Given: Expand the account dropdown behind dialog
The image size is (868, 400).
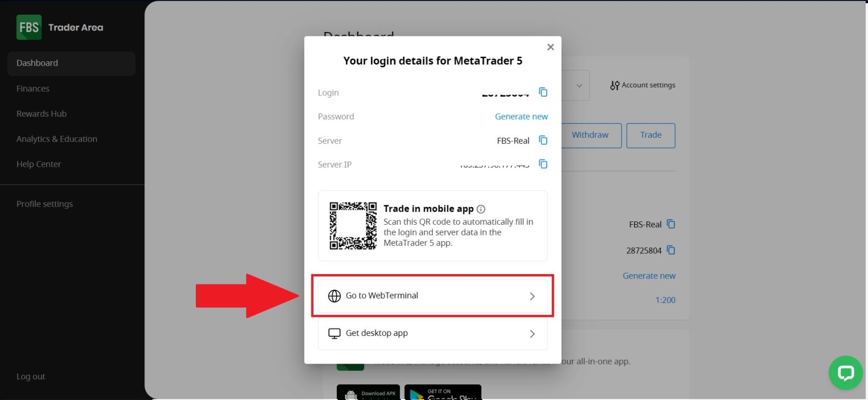Looking at the screenshot, I should point(578,86).
